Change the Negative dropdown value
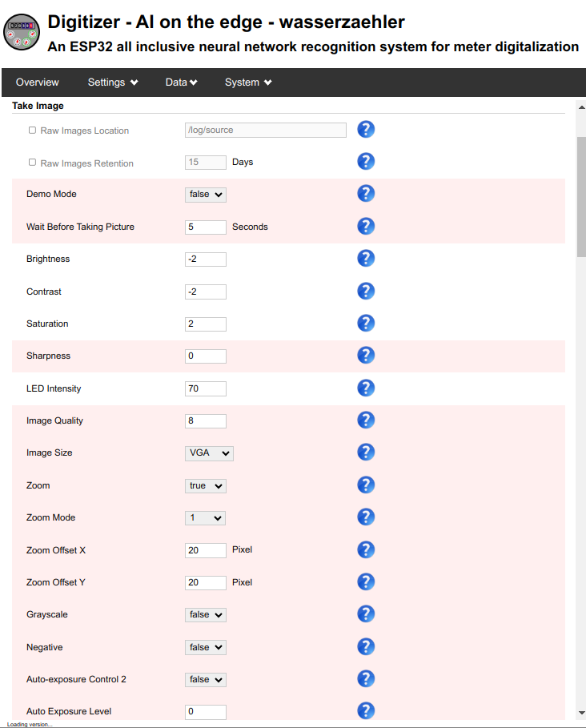586x728 pixels. [206, 647]
